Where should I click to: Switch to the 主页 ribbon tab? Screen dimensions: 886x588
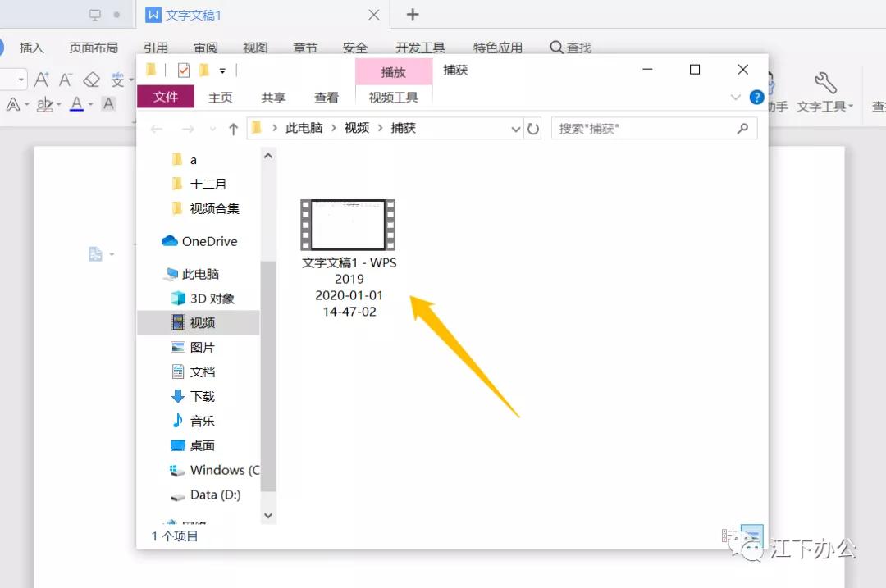221,98
